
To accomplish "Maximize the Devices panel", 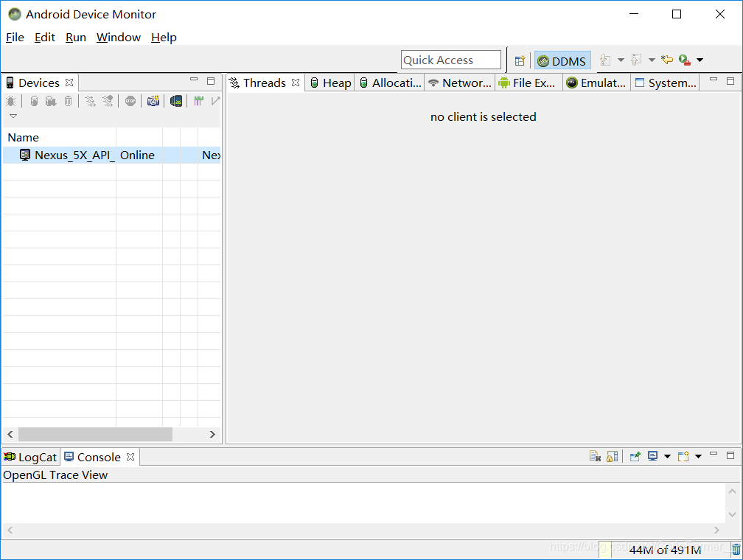I will (x=211, y=81).
